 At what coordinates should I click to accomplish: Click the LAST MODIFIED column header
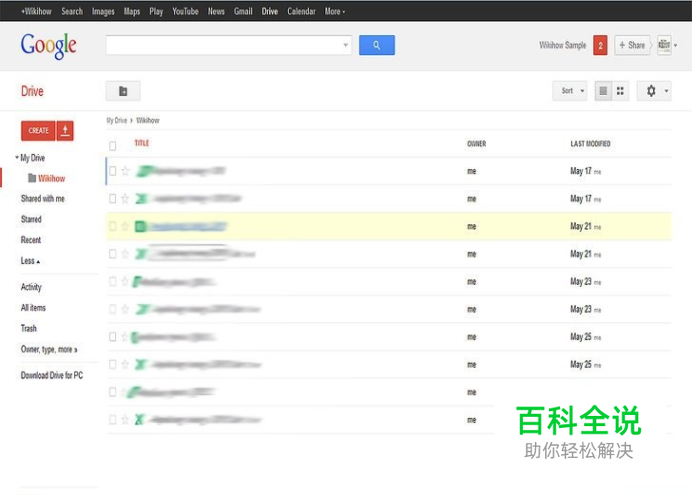pos(590,144)
